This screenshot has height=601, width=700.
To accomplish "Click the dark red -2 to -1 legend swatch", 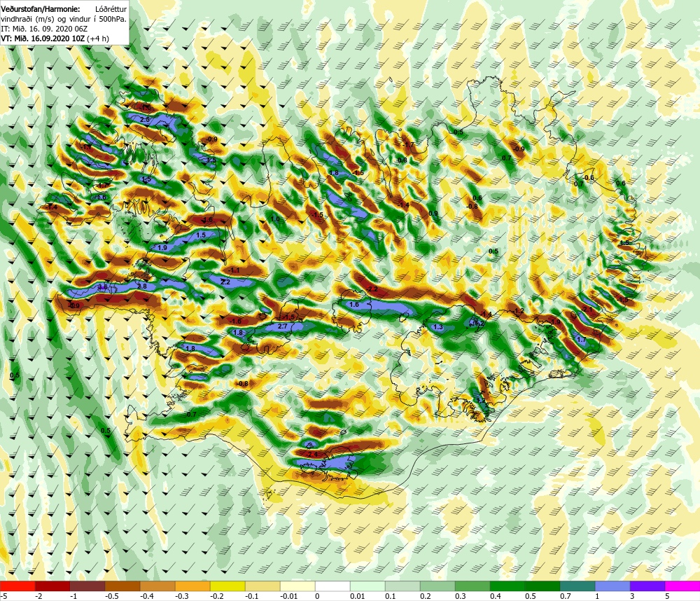I will coord(52,586).
